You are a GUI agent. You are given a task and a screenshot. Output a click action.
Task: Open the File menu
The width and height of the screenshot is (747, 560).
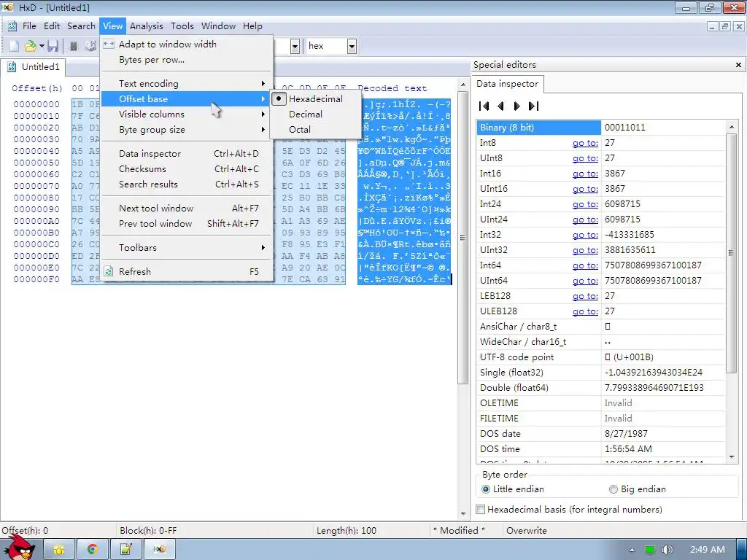point(29,26)
